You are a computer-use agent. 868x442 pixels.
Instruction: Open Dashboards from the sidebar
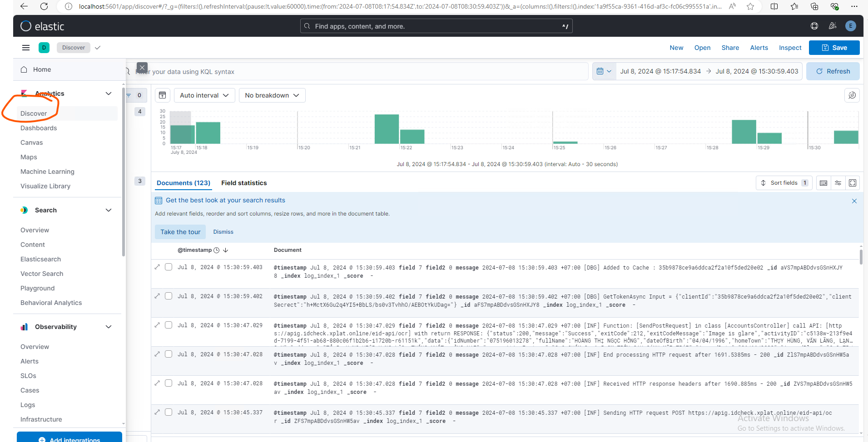[x=39, y=128]
